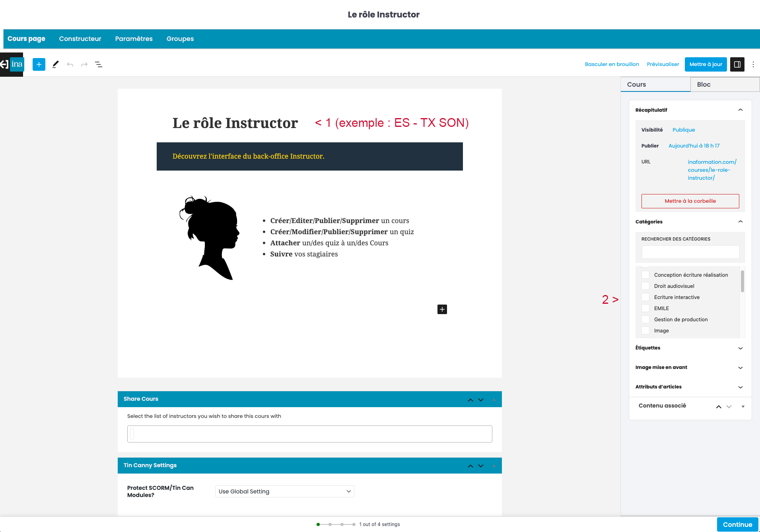Toggle the settings sidebar panel icon
This screenshot has width=760, height=532.
click(737, 64)
